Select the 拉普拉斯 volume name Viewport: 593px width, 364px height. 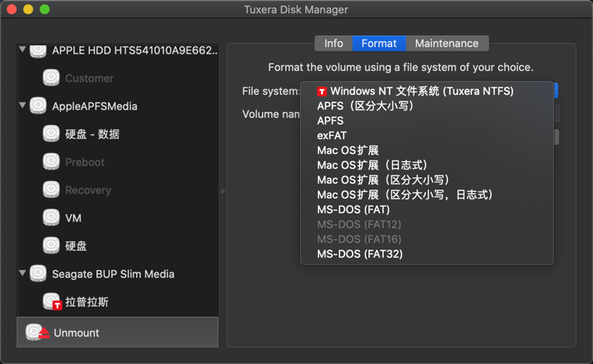[x=87, y=302]
